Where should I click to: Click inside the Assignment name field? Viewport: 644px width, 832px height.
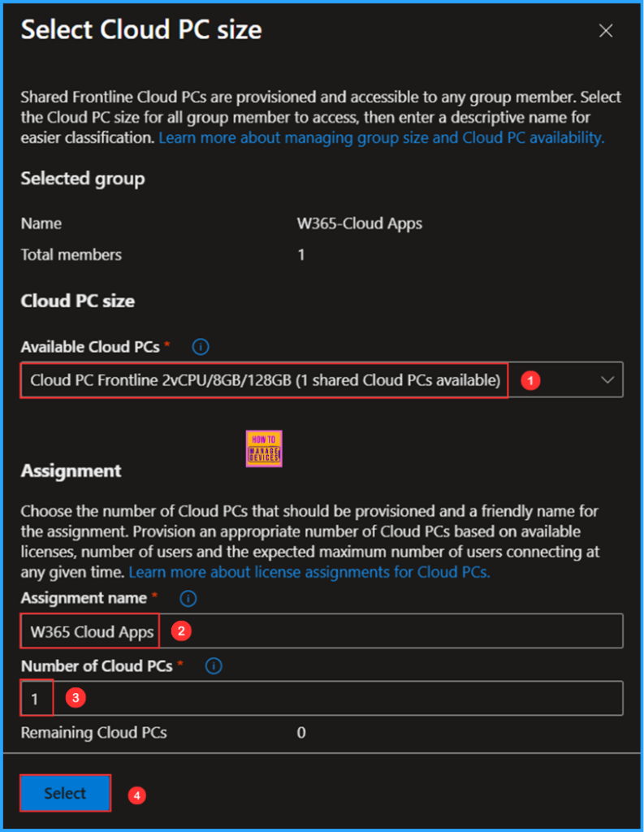click(x=325, y=630)
